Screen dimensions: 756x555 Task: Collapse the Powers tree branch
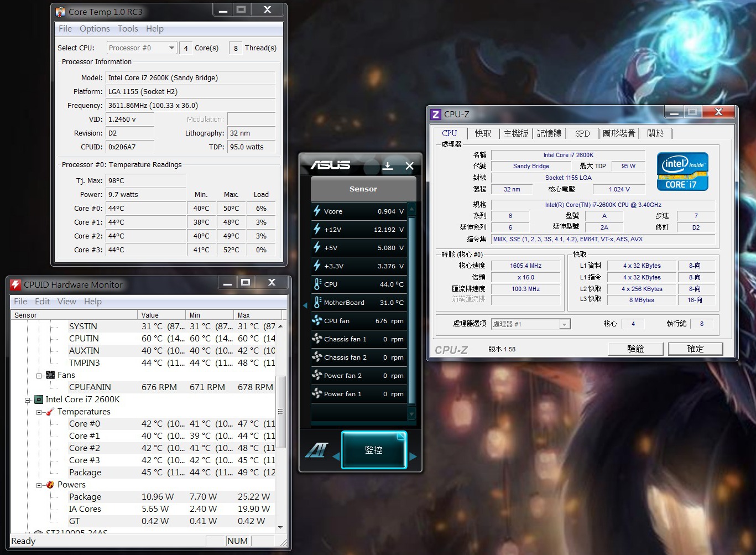click(39, 485)
